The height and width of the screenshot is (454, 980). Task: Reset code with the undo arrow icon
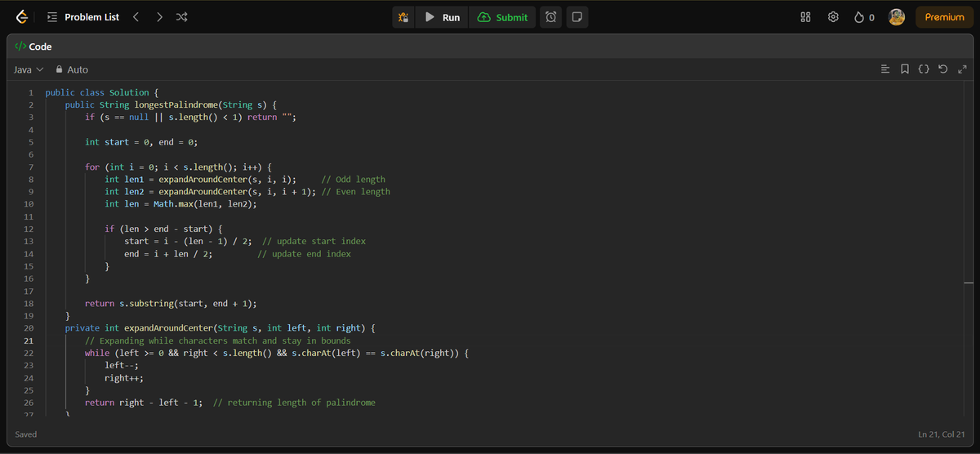point(943,69)
